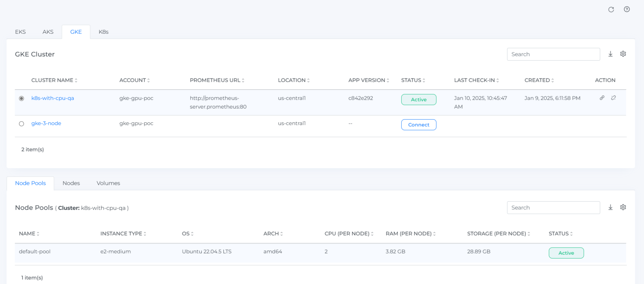Screen dimensions: 644x284
Task: Open the Nodes tab
Action: (71, 183)
